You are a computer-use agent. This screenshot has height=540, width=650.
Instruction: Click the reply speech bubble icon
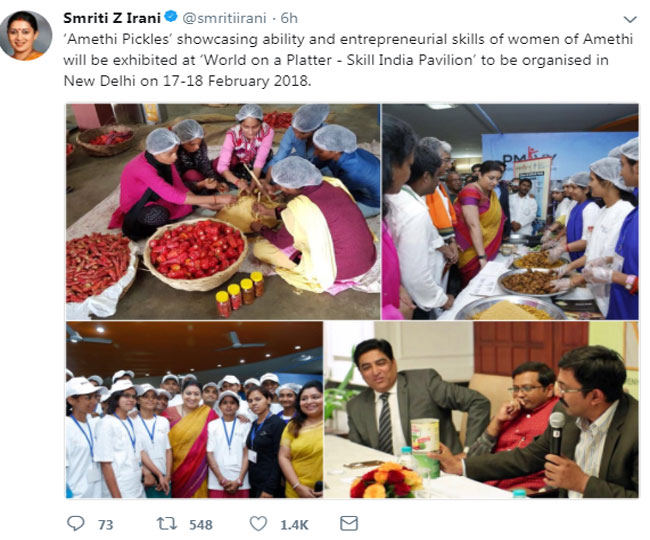(75, 524)
